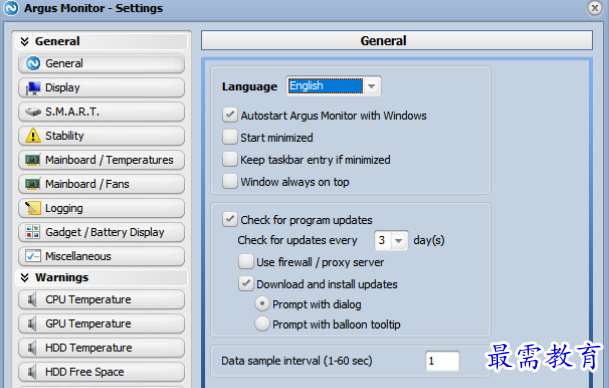The height and width of the screenshot is (388, 609).
Task: Go to S.M.A.R.T. settings
Action: coord(101,112)
